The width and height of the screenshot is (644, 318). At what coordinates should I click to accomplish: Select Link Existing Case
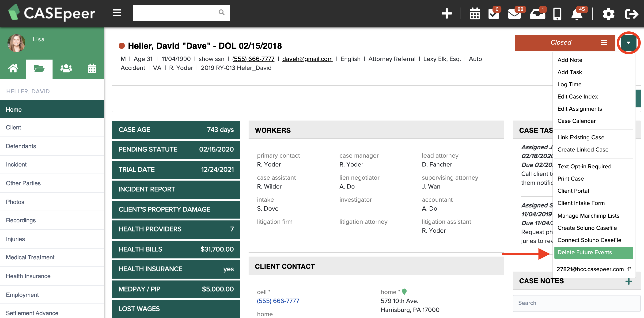tap(581, 137)
